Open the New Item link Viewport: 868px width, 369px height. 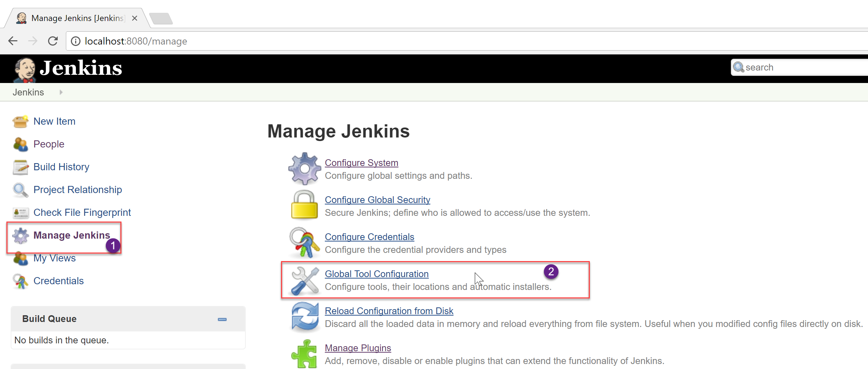(54, 121)
